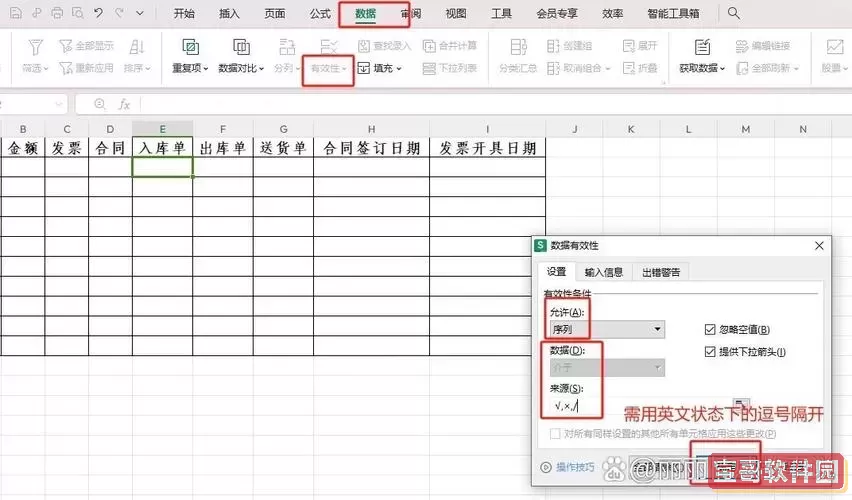Click inside the formula bar input
This screenshot has width=852, height=500.
(x=494, y=104)
